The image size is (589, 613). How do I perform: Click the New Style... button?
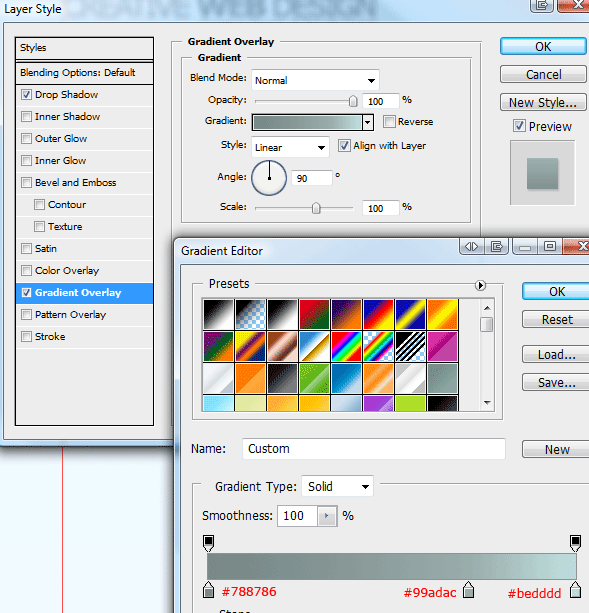pyautogui.click(x=543, y=102)
